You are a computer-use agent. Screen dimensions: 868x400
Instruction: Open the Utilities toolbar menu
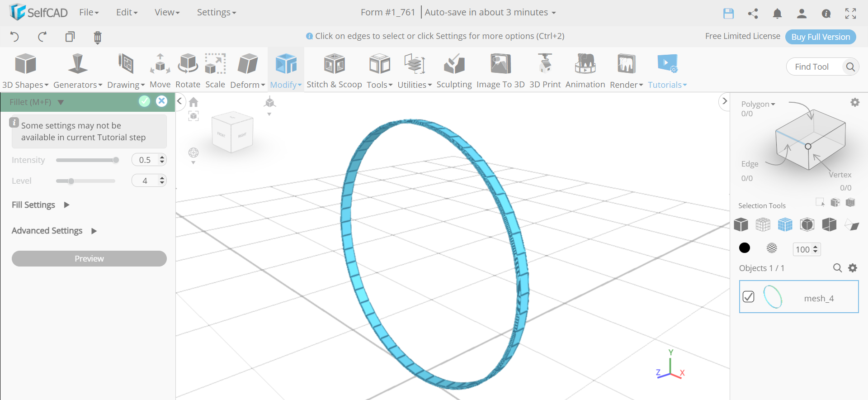pos(415,71)
